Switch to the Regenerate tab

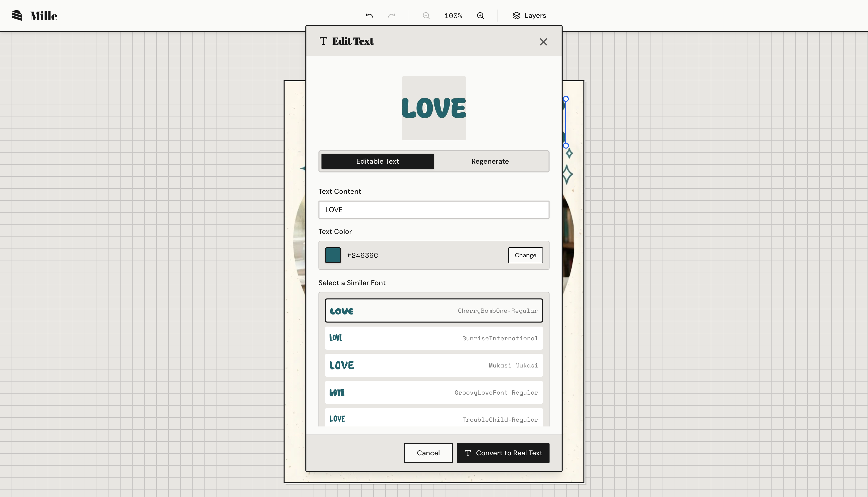[490, 161]
